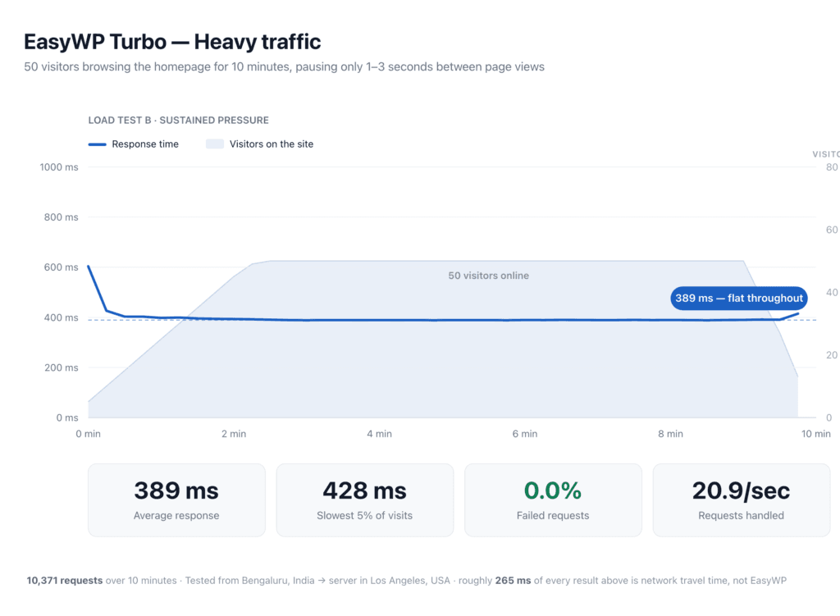840x616 pixels.
Task: Click the '8 min' time axis label
Action: pos(671,434)
